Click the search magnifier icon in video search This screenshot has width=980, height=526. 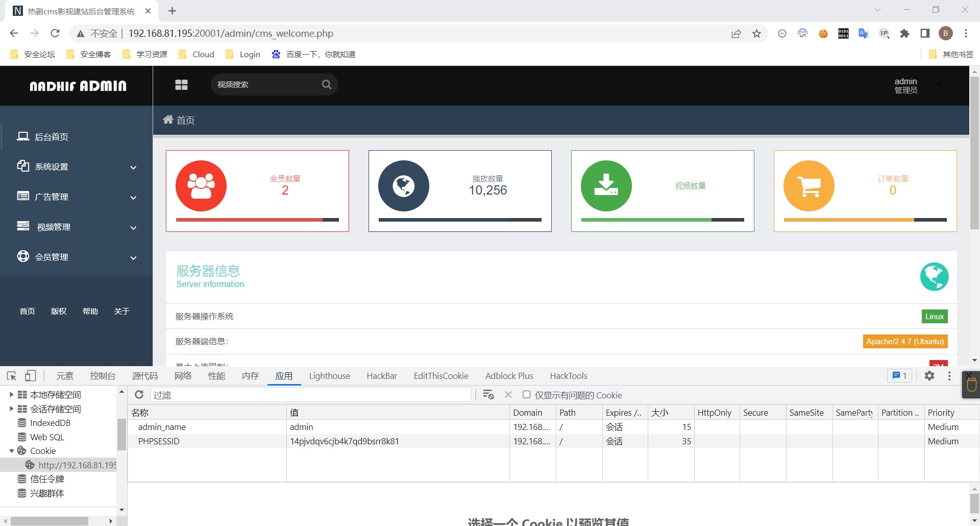click(327, 85)
